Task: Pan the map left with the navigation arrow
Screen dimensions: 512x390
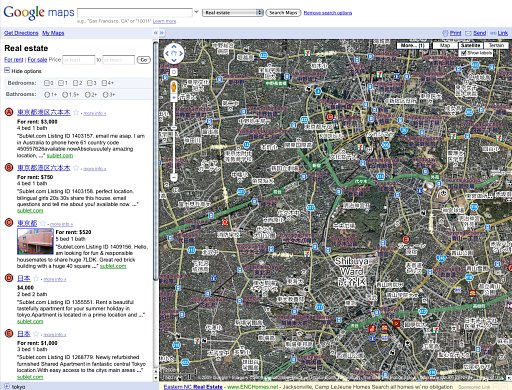Action: point(167,53)
